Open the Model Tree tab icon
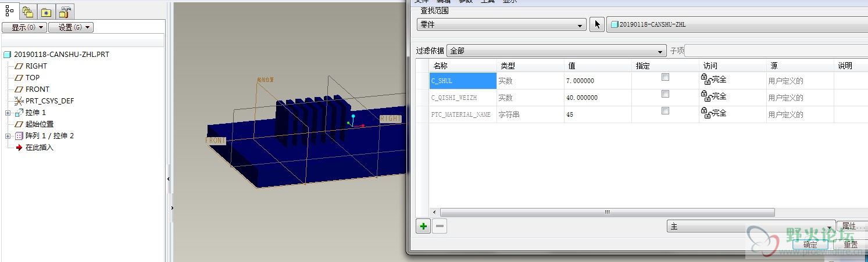868x262 pixels. pyautogui.click(x=9, y=10)
